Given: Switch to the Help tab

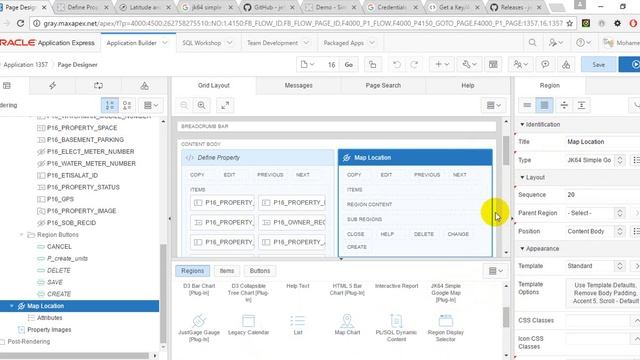Looking at the screenshot, I should coord(468,85).
